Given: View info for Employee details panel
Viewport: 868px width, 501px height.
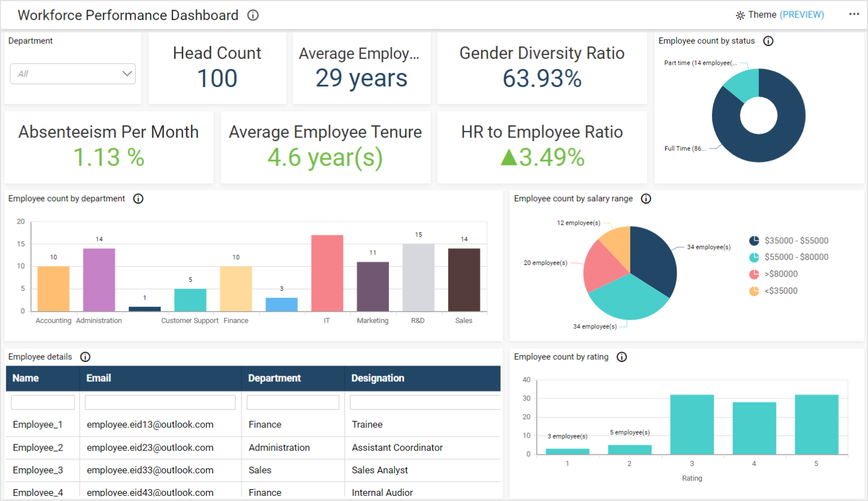Looking at the screenshot, I should (85, 356).
